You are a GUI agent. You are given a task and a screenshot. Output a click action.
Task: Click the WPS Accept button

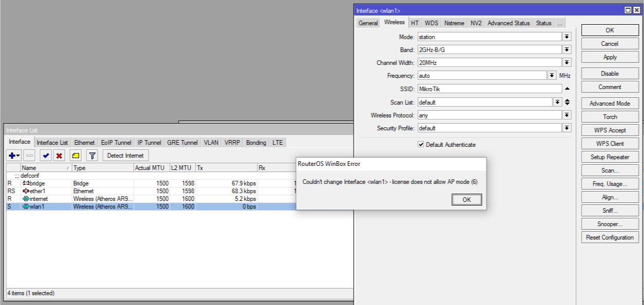[x=610, y=130]
